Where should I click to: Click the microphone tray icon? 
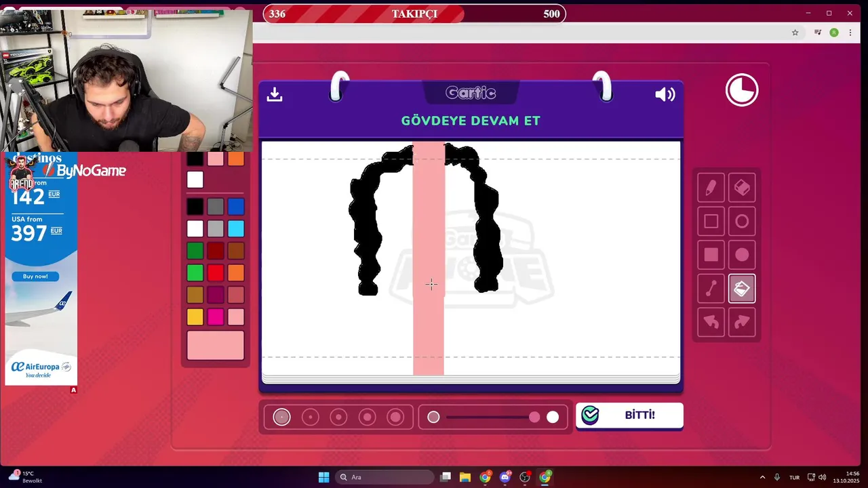[777, 477]
